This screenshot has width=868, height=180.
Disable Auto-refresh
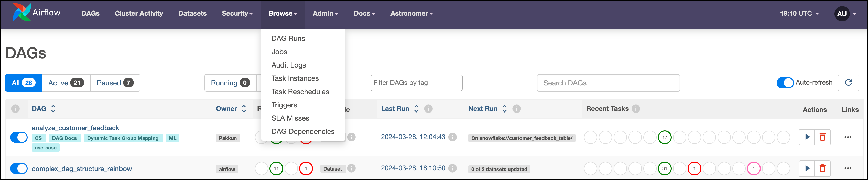(x=785, y=83)
